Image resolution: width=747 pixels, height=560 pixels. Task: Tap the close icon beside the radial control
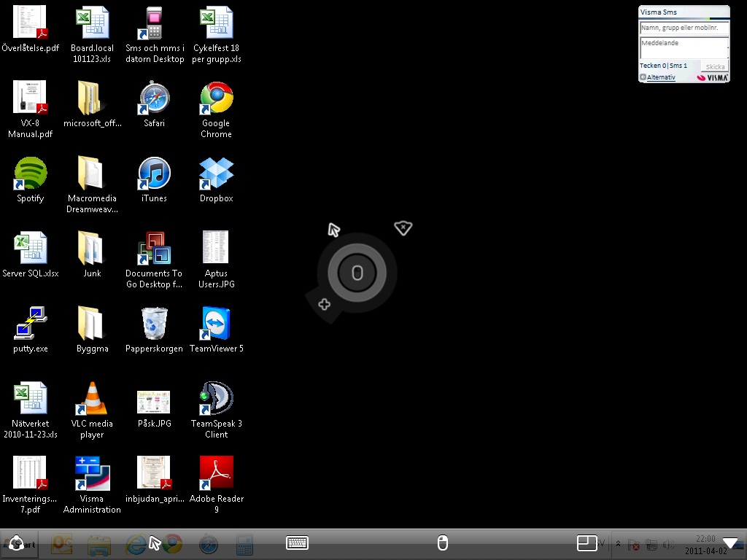coord(403,228)
